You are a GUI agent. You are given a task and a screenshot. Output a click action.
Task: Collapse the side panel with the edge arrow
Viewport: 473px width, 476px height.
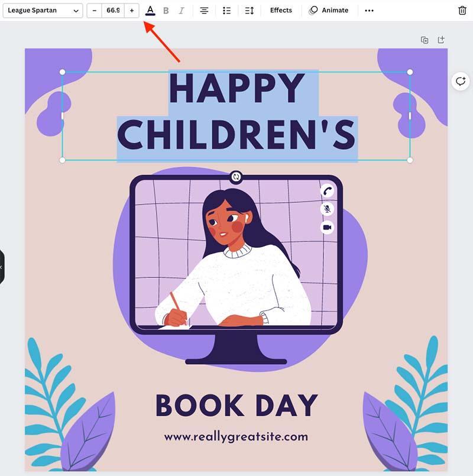[2, 267]
